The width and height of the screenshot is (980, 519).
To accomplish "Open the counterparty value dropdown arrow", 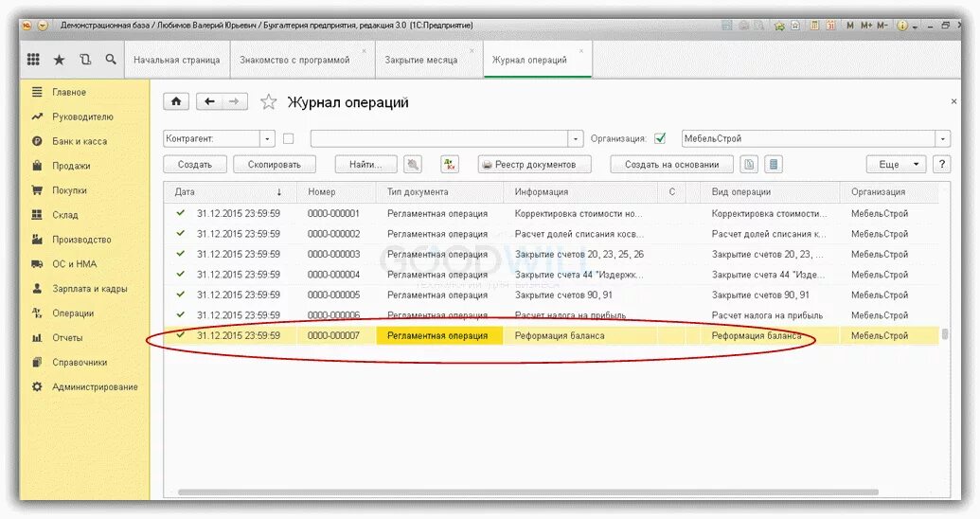I will click(x=576, y=139).
